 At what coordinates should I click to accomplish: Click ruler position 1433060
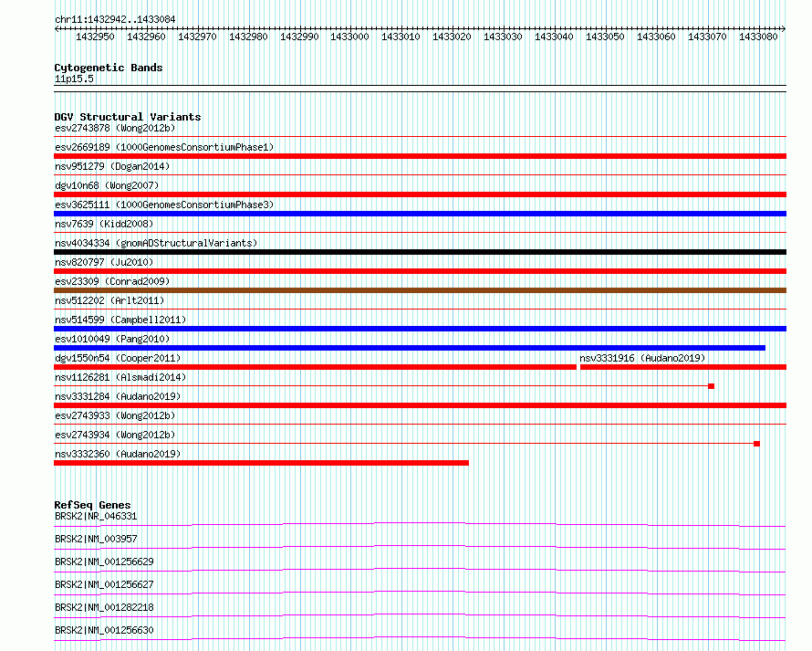coord(656,37)
